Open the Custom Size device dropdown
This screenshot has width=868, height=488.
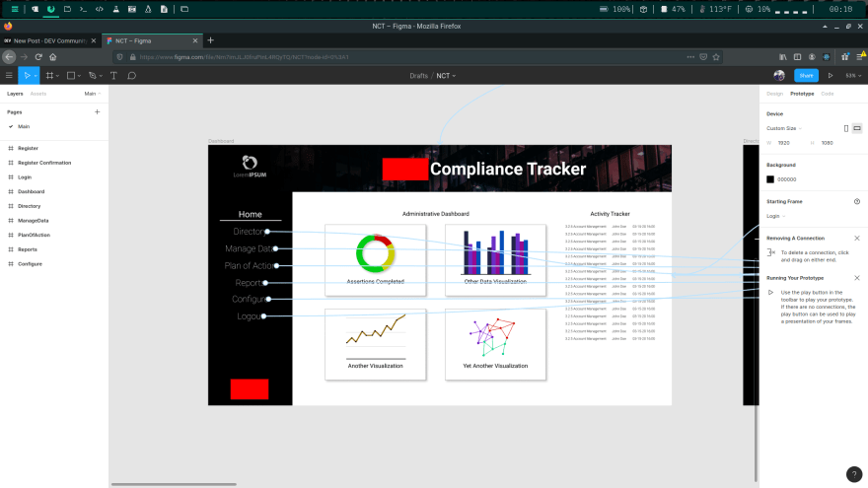click(784, 128)
